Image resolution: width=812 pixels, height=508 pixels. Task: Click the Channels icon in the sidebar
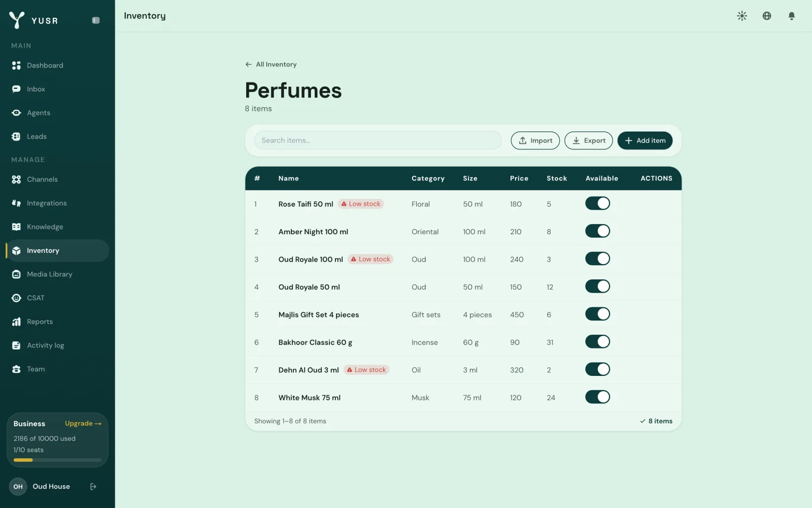pyautogui.click(x=16, y=179)
